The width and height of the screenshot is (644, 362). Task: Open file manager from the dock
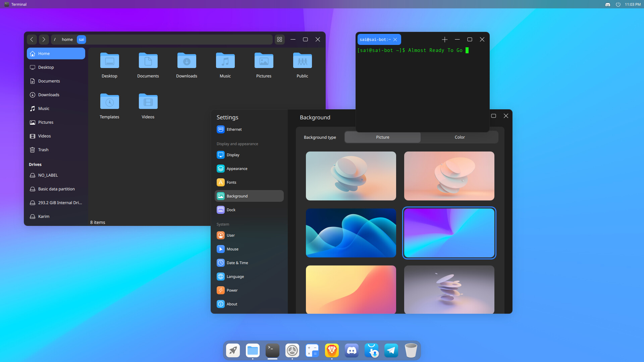click(253, 351)
